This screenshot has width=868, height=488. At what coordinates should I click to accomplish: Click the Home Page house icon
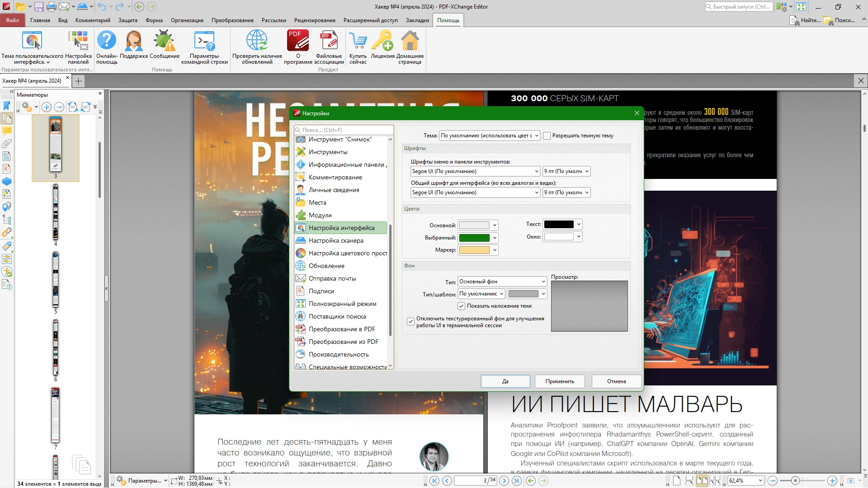pyautogui.click(x=410, y=41)
